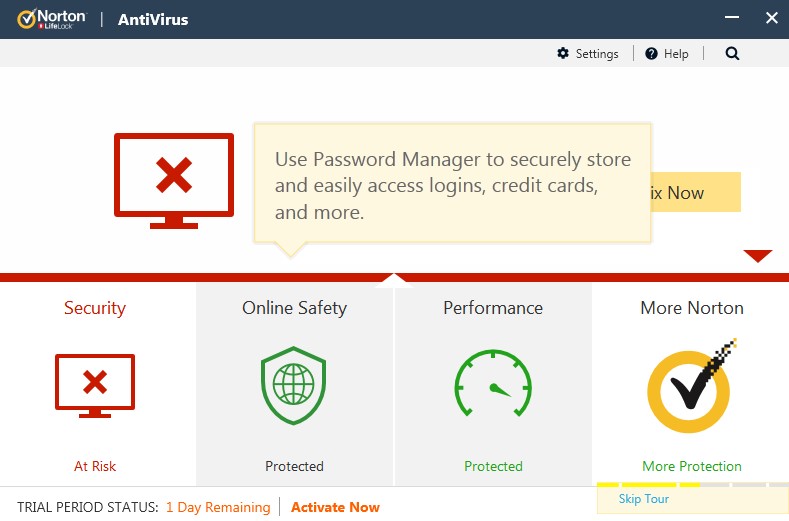Expand the red down arrow
The height and width of the screenshot is (521, 789).
pos(758,256)
